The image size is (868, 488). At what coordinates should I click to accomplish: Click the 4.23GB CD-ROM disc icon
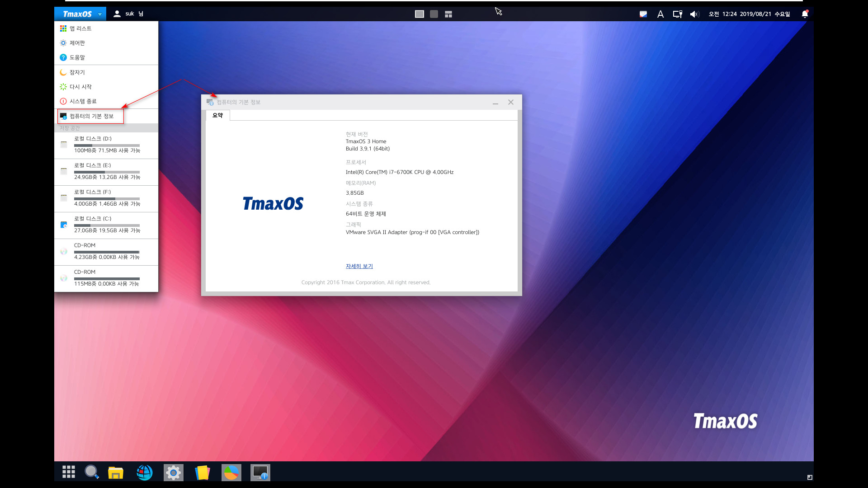(x=64, y=251)
